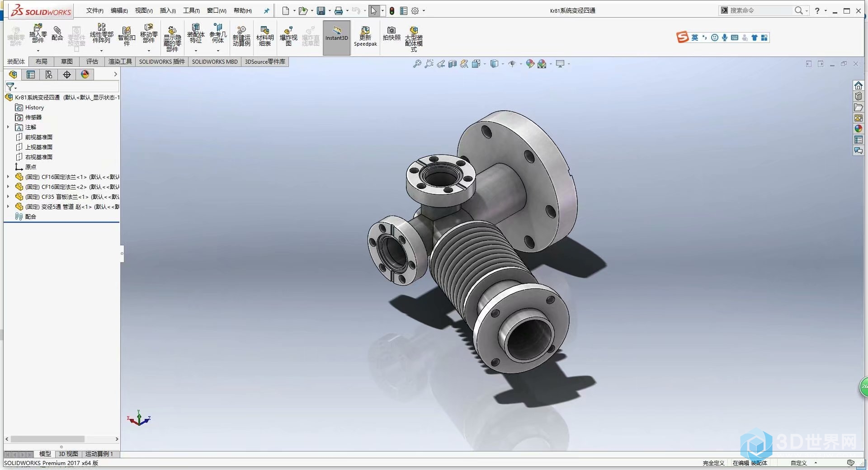Viewport: 868px width, 470px height.
Task: Open Assembly Features tool
Action: click(x=196, y=33)
